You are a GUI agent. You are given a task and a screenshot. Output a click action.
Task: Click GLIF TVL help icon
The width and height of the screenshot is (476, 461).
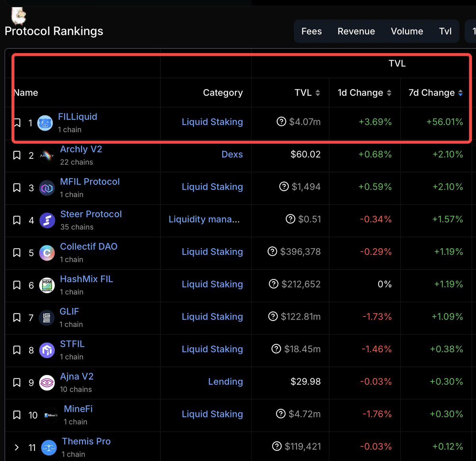coord(273,316)
